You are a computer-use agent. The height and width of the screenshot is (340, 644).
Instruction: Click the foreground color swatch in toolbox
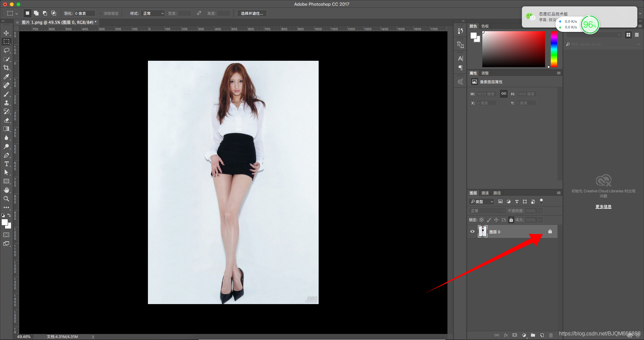[5, 223]
